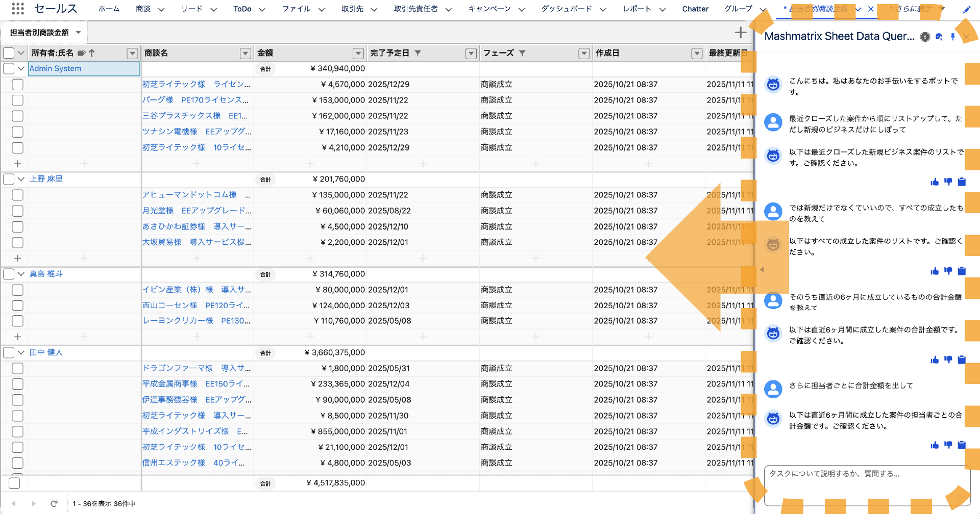Open the Chatter tab

pyautogui.click(x=695, y=9)
